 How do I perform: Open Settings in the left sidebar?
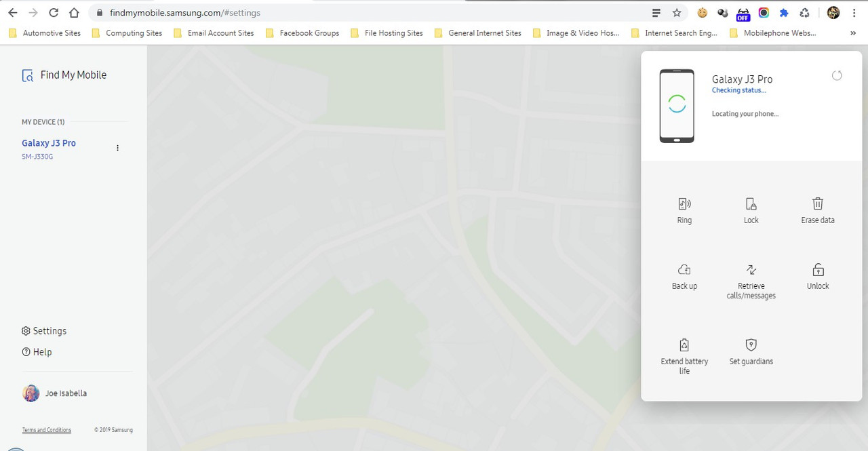click(x=44, y=331)
